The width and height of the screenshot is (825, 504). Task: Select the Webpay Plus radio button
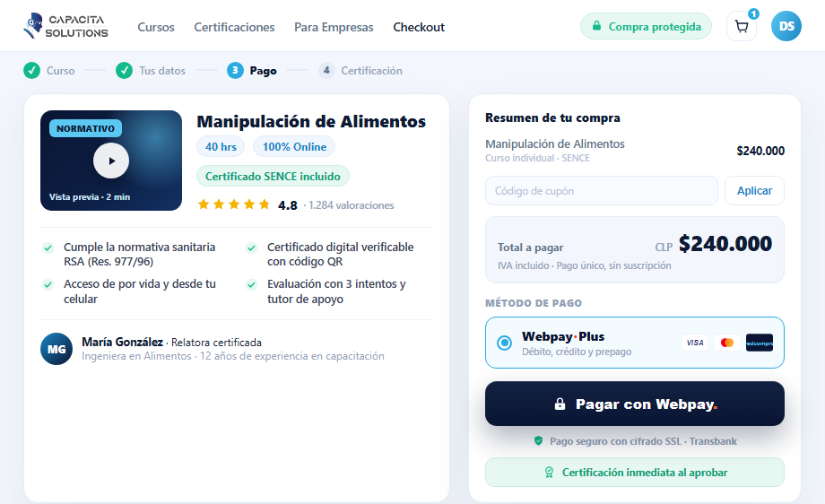click(504, 343)
